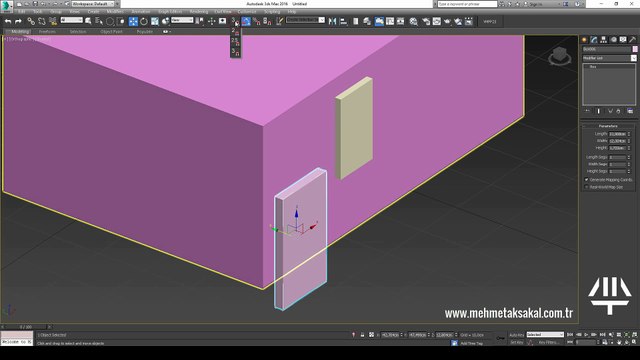Open the Named Selection Sets dropdown
Screen dimensions: 640x360
pos(305,20)
